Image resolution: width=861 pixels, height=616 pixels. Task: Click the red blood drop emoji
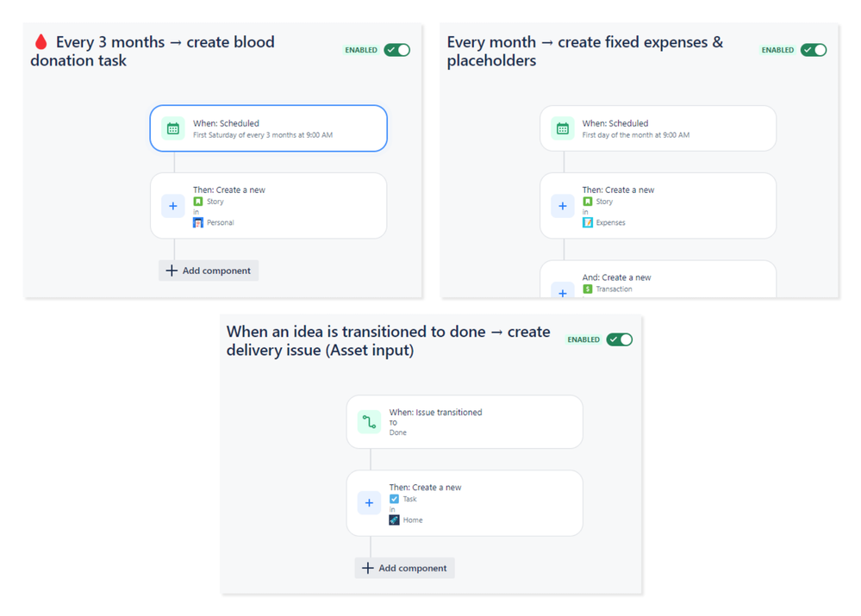click(x=41, y=41)
